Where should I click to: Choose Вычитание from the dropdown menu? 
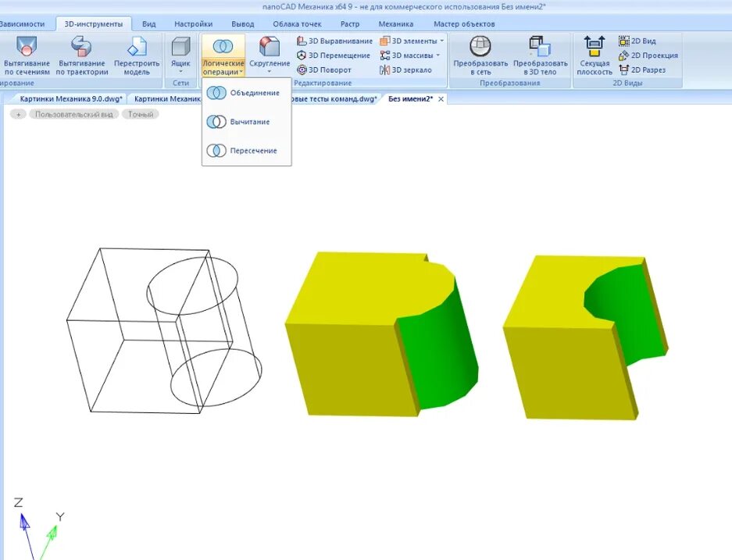(x=247, y=122)
